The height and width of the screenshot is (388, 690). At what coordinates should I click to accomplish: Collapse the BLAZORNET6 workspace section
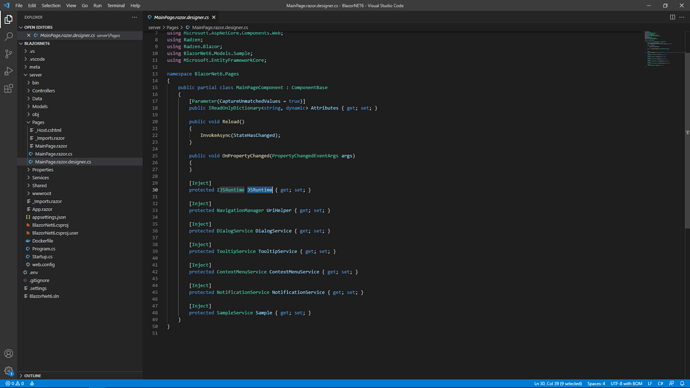(21, 44)
